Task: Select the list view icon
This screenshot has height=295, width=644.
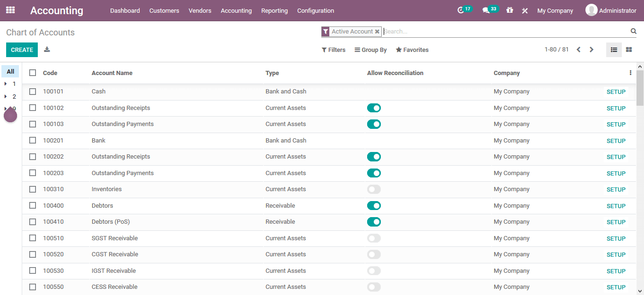Action: tap(614, 49)
